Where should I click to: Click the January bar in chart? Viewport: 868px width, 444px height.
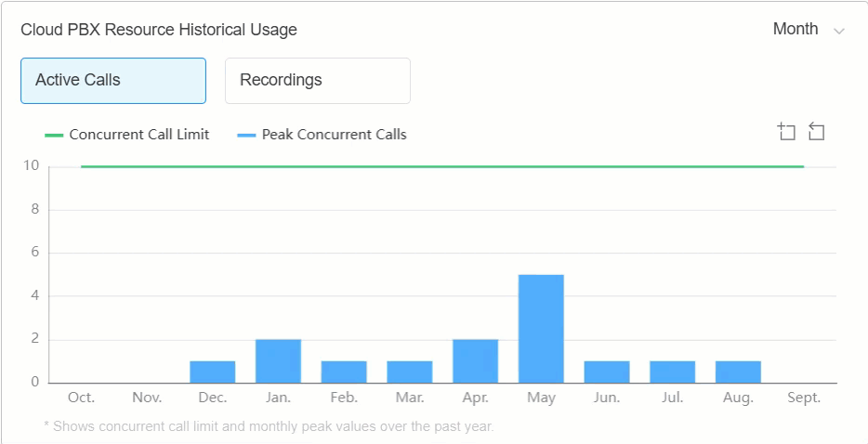278,361
